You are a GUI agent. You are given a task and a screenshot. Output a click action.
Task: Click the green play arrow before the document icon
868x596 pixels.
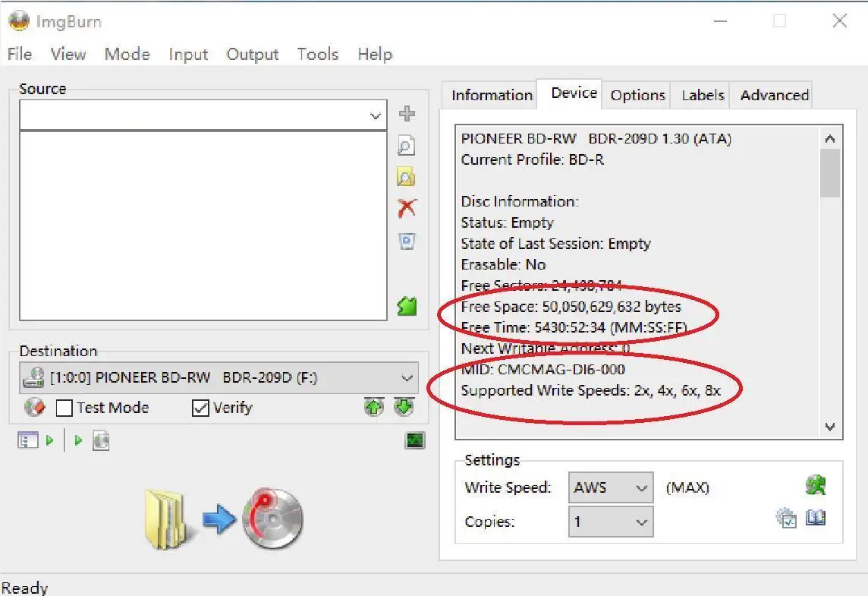78,440
